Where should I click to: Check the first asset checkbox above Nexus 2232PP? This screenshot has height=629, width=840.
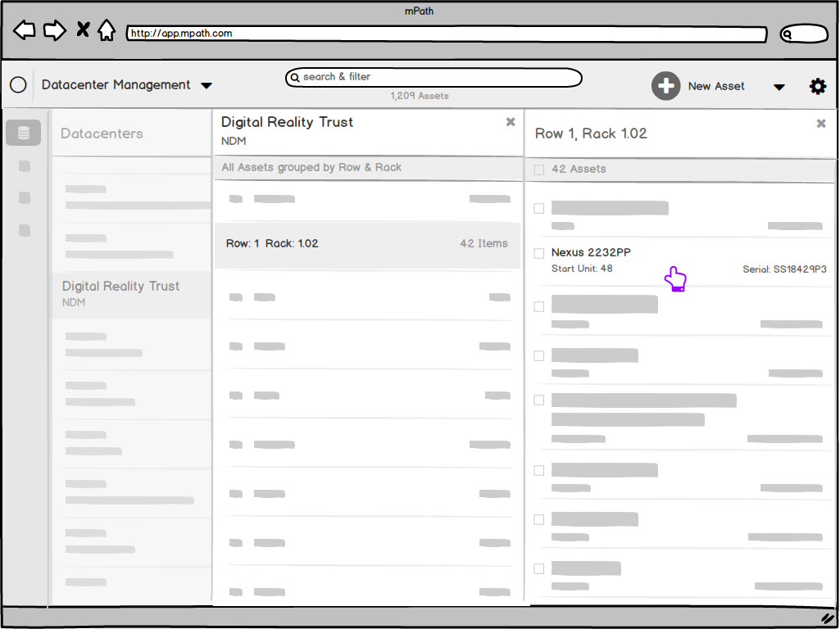click(x=539, y=209)
